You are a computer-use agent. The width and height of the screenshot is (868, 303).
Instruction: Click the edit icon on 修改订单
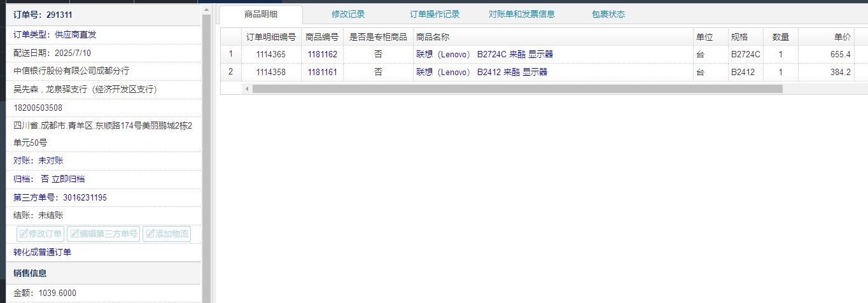(x=24, y=234)
